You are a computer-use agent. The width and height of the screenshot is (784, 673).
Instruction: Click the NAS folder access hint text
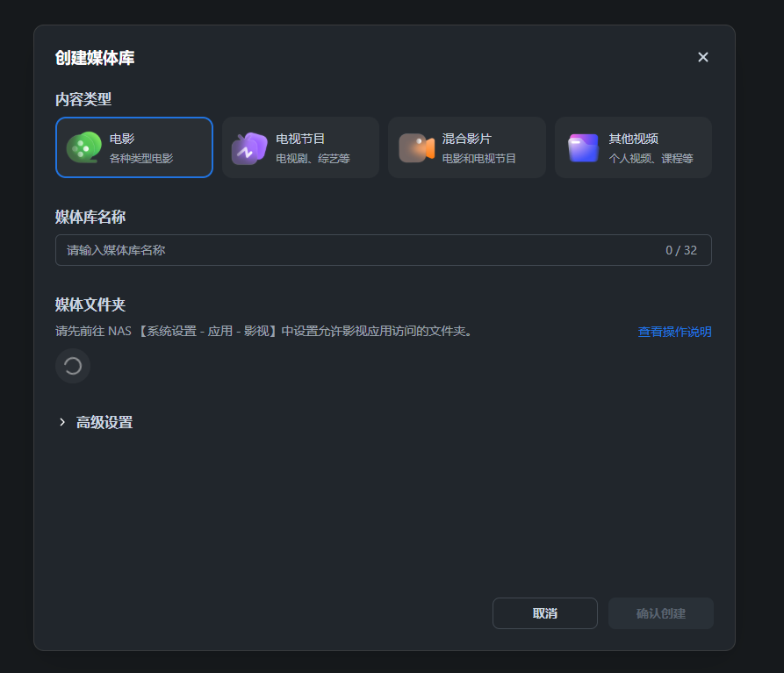[x=264, y=332]
